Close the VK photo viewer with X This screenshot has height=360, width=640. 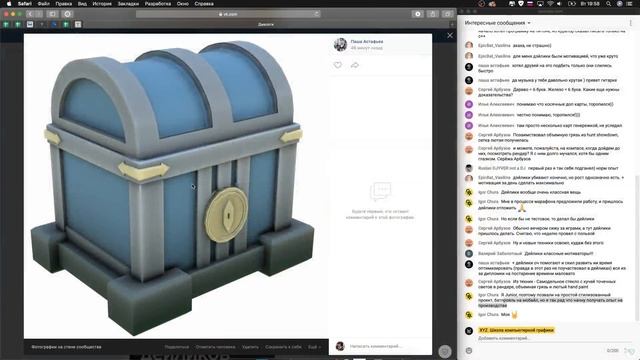(450, 36)
